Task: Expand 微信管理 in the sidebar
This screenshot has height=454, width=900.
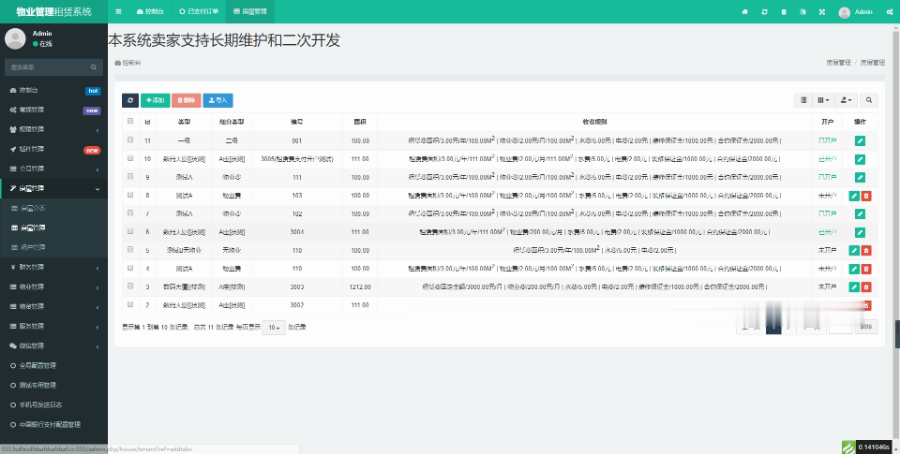Action: [54, 346]
